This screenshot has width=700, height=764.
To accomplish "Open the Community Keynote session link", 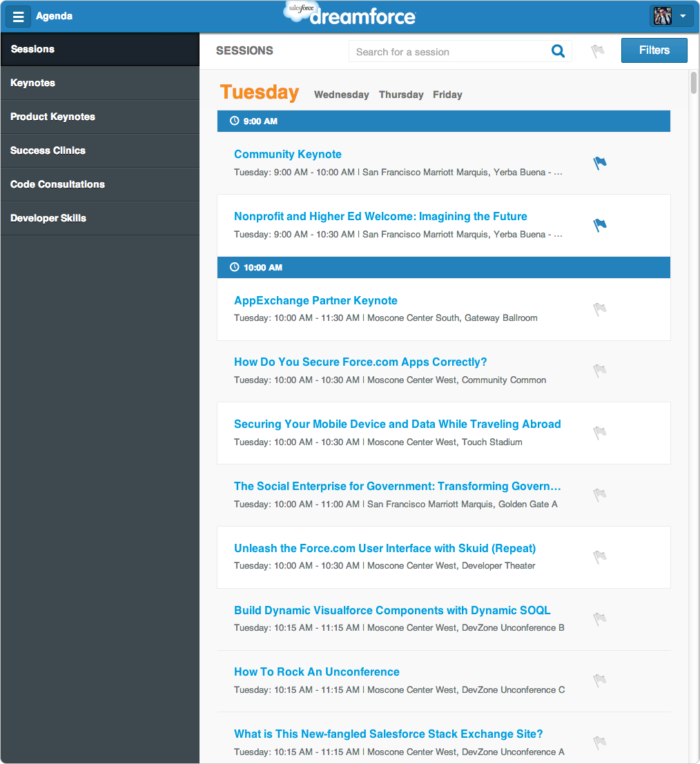I will [x=288, y=155].
